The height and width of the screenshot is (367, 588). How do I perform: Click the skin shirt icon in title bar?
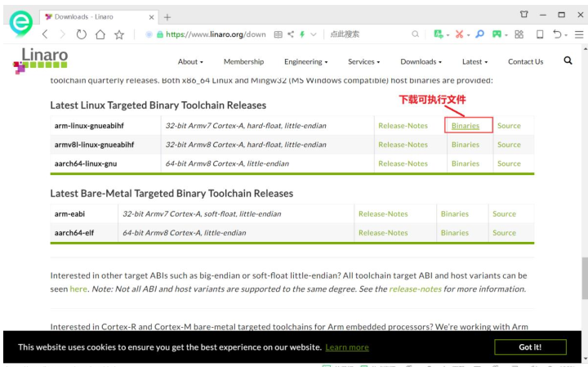[523, 14]
